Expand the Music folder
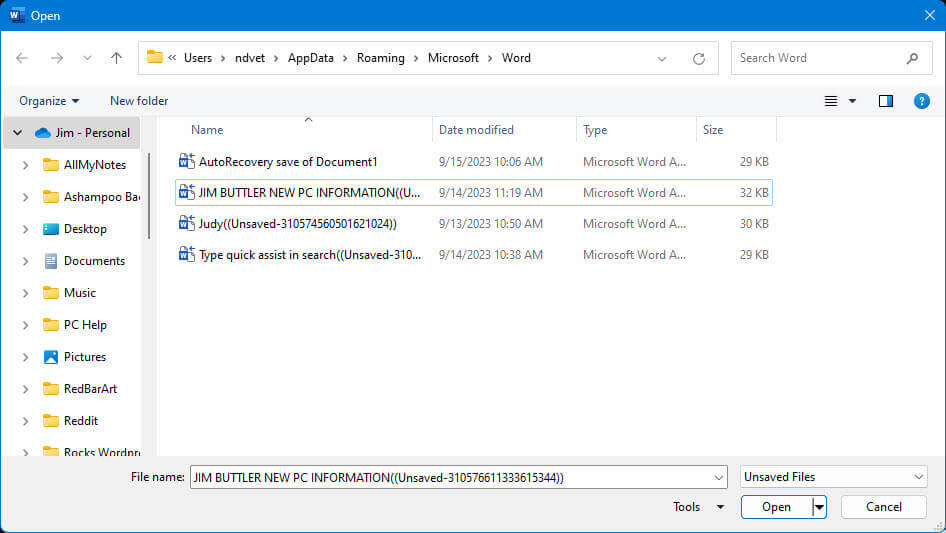 [x=25, y=293]
